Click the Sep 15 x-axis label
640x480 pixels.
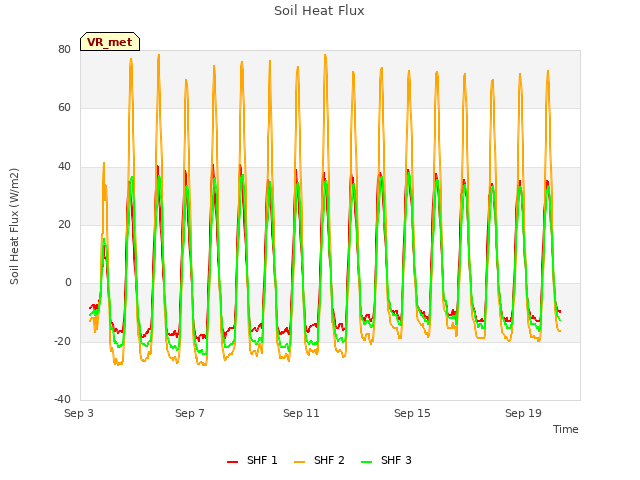tap(412, 413)
